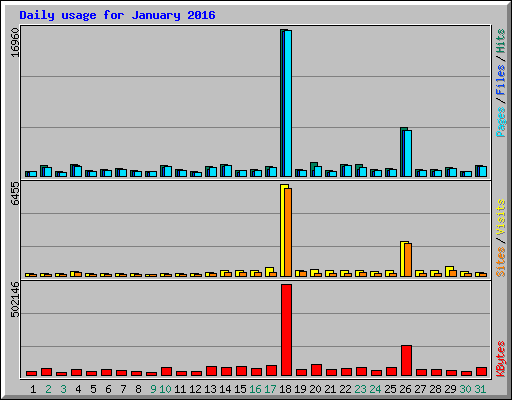The image size is (512, 400).
Task: Click day 18 red KBytes bar
Action: (x=286, y=330)
